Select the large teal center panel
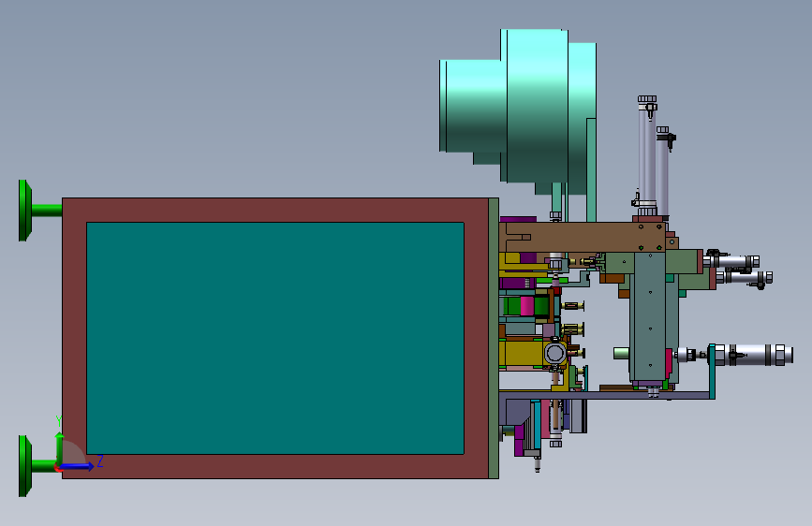Viewport: 812px width, 526px height. point(275,338)
